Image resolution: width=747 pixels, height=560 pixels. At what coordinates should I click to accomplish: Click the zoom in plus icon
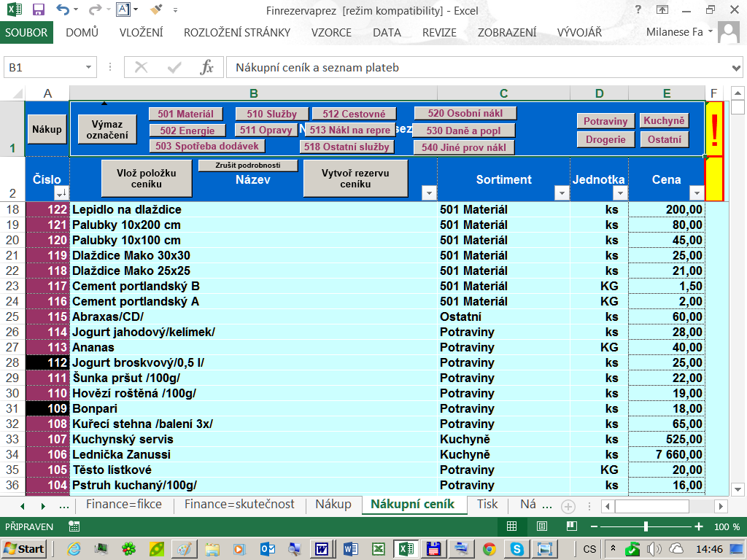pyautogui.click(x=699, y=526)
